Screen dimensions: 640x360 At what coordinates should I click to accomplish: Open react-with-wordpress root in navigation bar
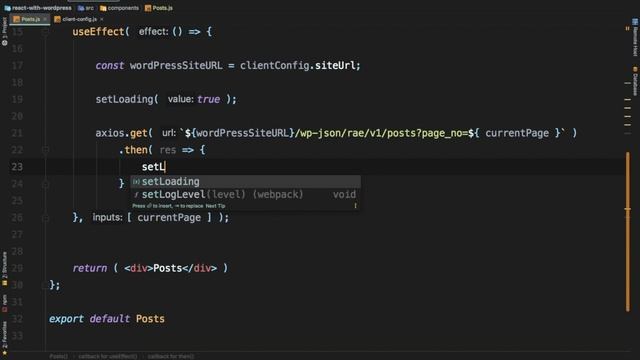coord(38,8)
